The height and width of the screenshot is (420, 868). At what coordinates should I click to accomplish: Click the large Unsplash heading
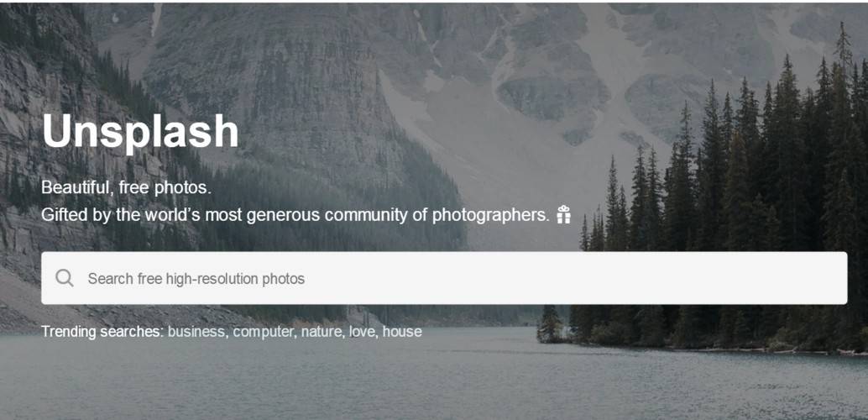click(x=140, y=131)
